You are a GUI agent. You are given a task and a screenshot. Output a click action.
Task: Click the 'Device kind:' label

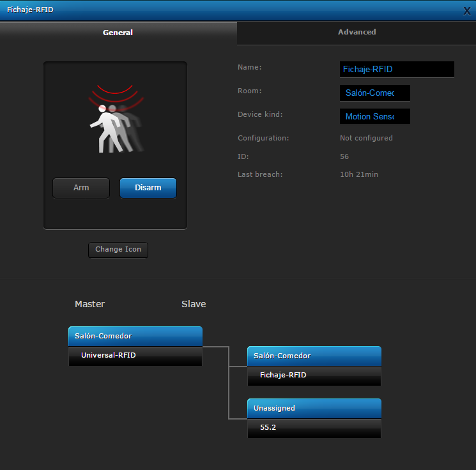click(260, 114)
